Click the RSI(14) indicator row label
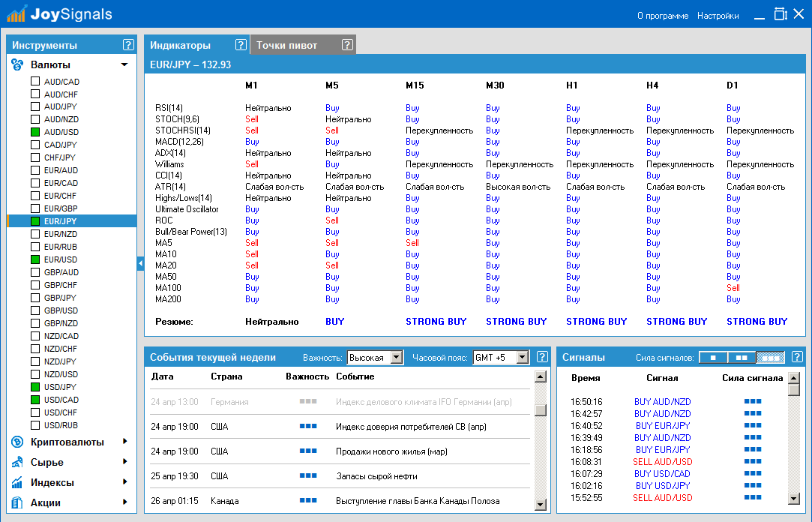Viewport: 812px width, 522px height. [x=169, y=108]
